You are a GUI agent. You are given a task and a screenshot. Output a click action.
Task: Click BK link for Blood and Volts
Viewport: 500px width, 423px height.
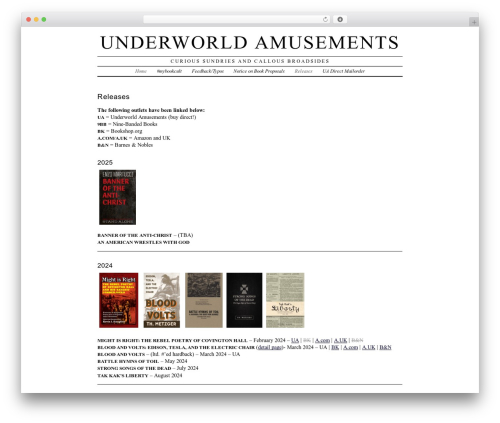(335, 347)
